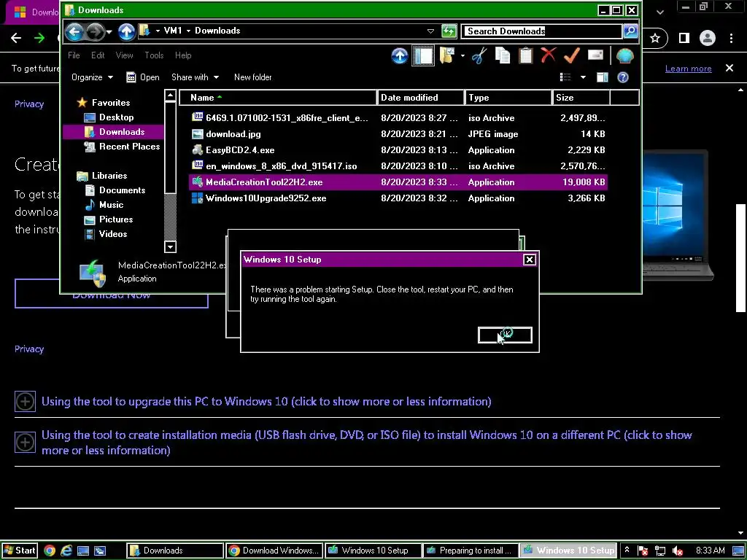Click the Change your view icon
This screenshot has height=560, width=747.
pyautogui.click(x=565, y=77)
